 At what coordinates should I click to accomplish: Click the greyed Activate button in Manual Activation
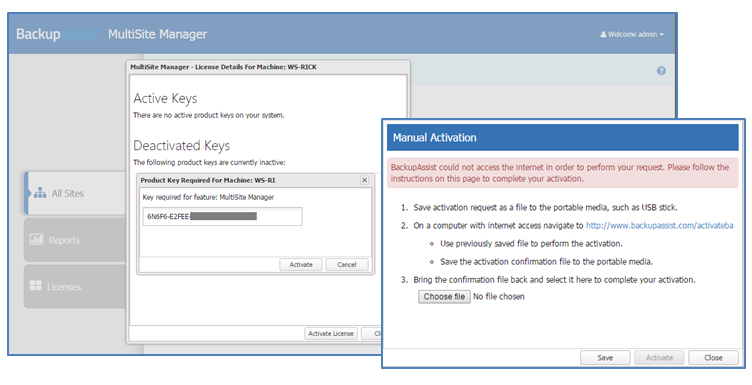tap(659, 358)
